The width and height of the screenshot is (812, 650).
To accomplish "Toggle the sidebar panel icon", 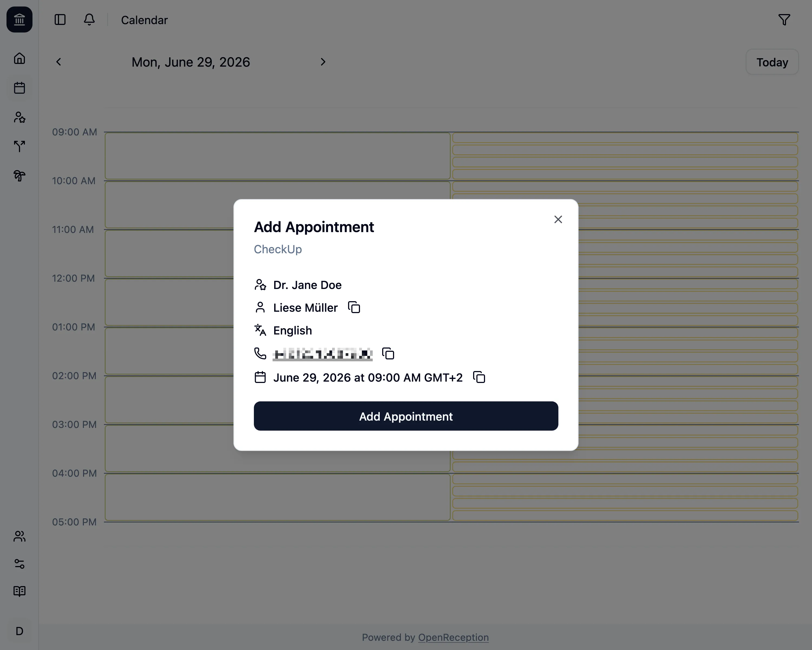I will point(60,19).
